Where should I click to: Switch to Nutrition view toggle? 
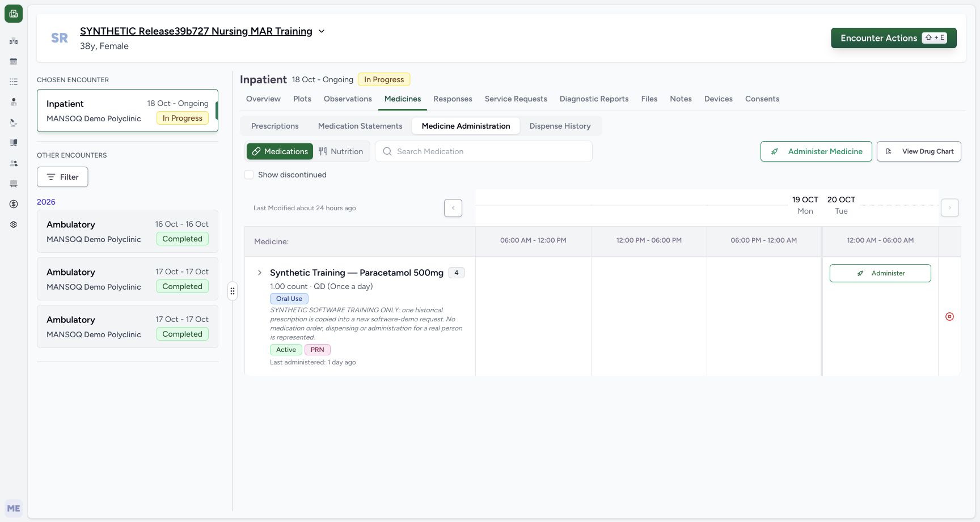pyautogui.click(x=341, y=151)
